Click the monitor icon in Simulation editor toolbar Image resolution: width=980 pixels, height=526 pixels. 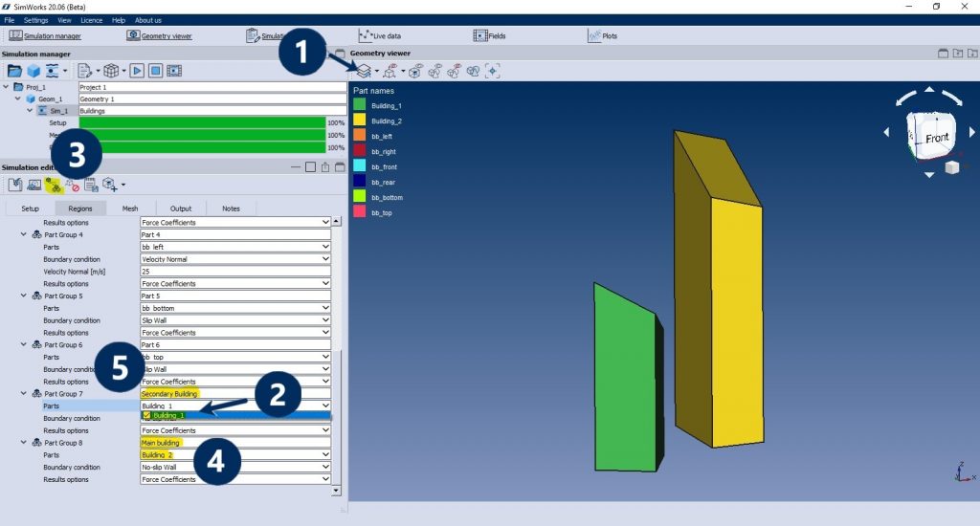pos(34,185)
